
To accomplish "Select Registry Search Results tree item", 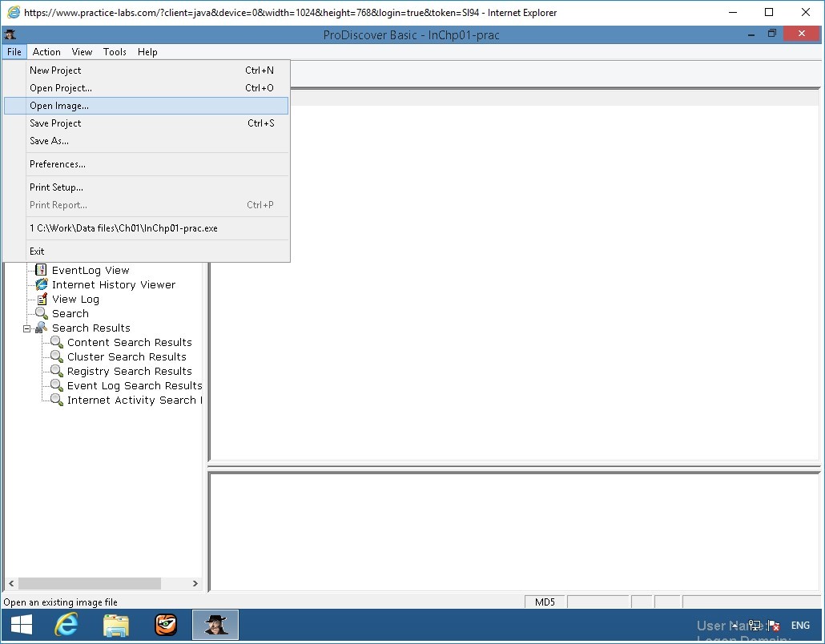I will [130, 372].
